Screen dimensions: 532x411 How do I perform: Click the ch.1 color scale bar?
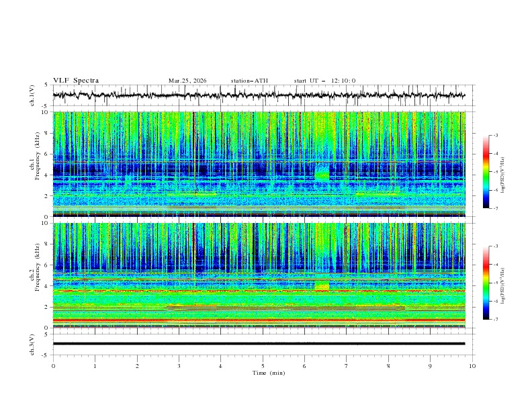click(x=486, y=172)
